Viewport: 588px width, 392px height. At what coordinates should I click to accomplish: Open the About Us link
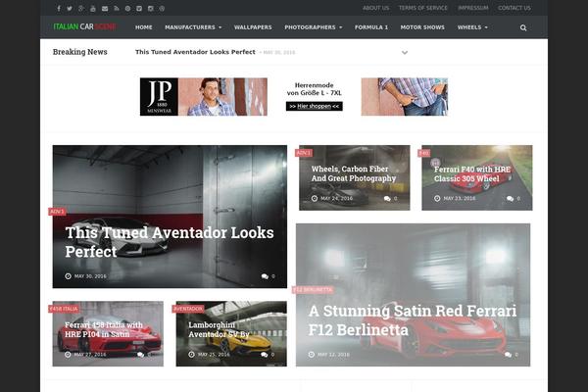[375, 8]
